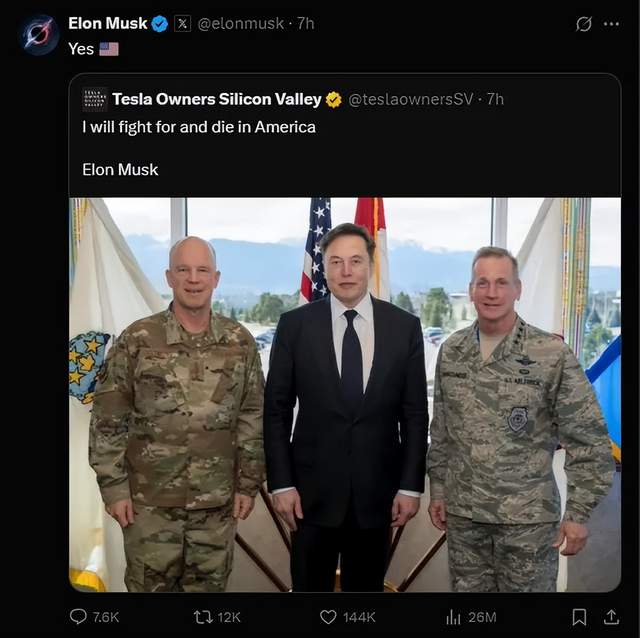Click the blue verified badge beside Elon Musk
Viewport: 640px width, 638px height.
click(x=160, y=23)
